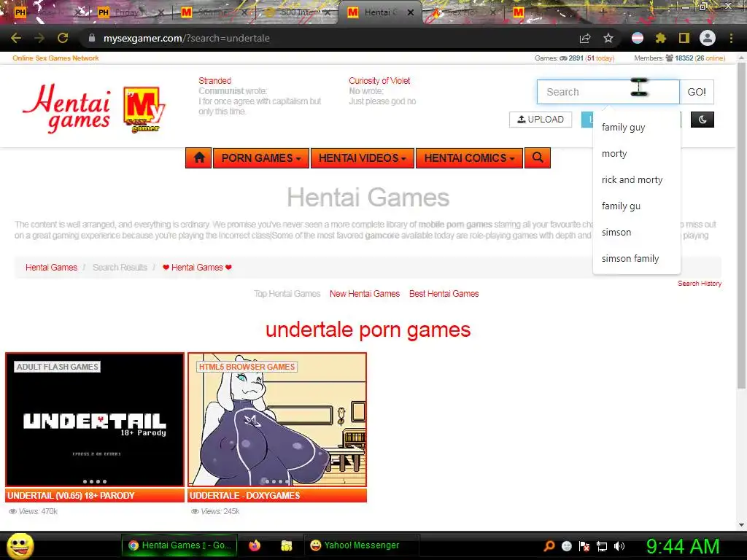This screenshot has width=747, height=560.
Task: Select 'morty' search suggestion
Action: pos(636,153)
